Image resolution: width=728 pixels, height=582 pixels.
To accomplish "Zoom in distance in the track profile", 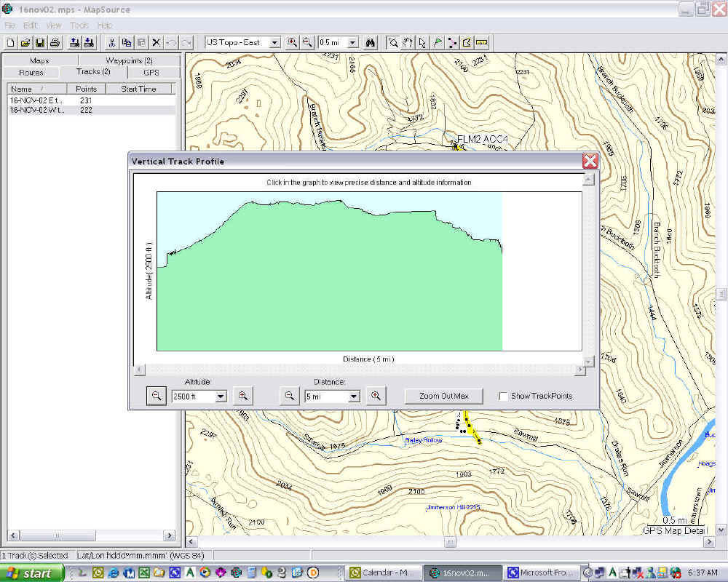I will (x=376, y=396).
